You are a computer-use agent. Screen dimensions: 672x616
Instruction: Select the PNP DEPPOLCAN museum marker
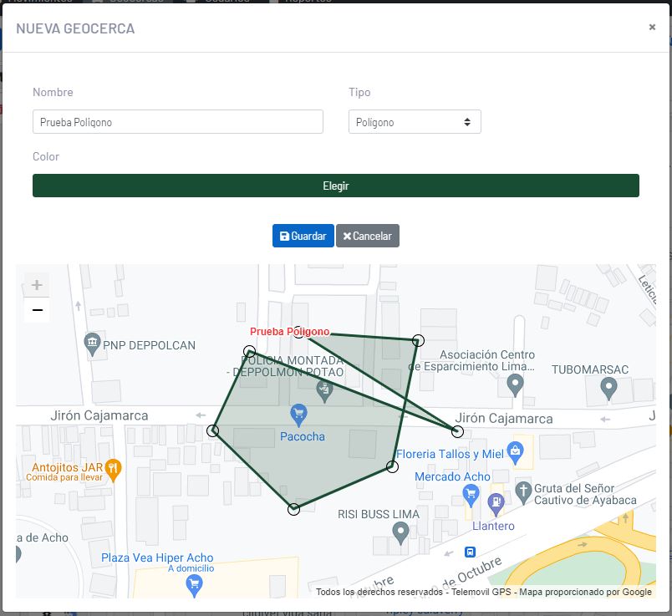click(92, 344)
